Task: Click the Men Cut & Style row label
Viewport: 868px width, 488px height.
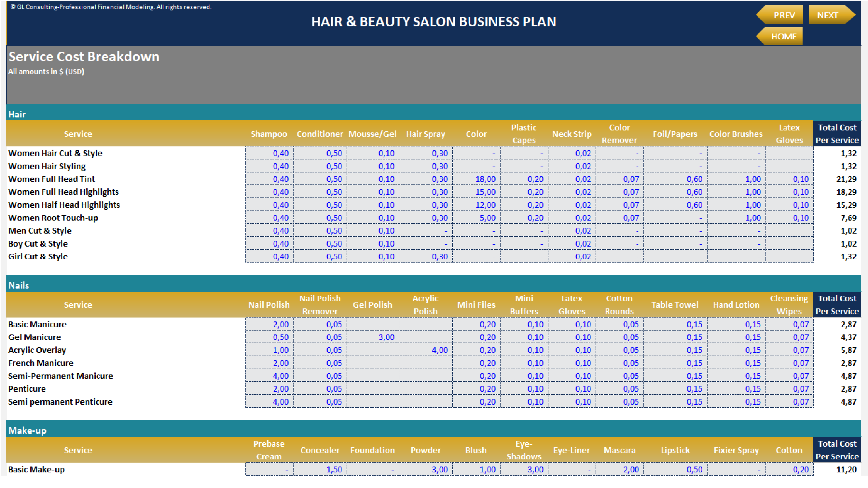Action: 40,231
